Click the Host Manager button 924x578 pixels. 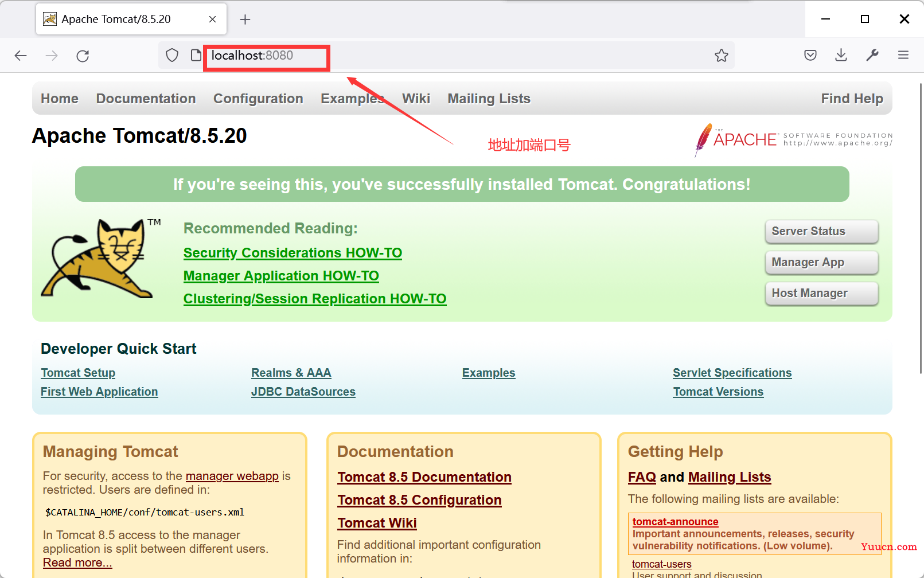pyautogui.click(x=821, y=293)
